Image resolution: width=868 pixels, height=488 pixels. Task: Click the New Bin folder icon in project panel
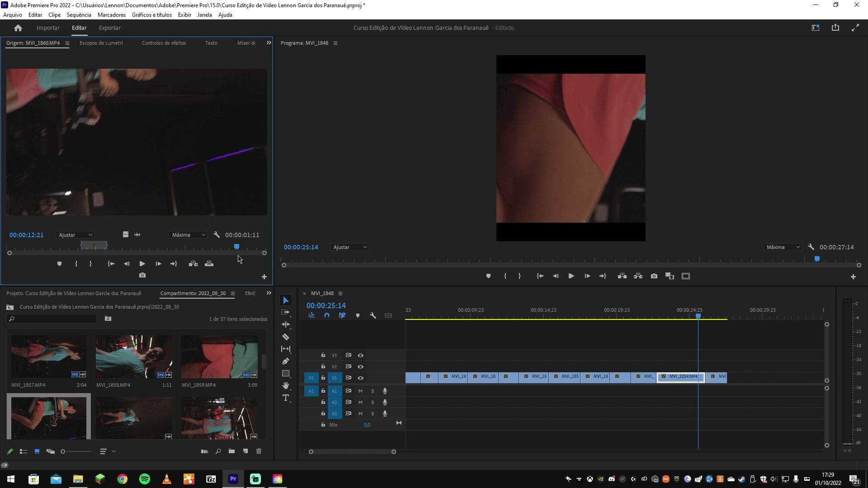[x=231, y=451]
